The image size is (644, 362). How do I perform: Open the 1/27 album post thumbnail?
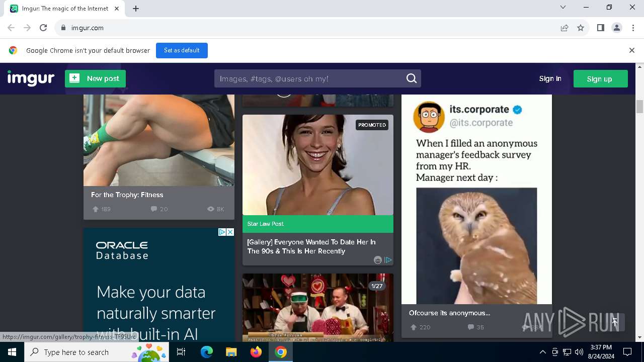pos(318,308)
